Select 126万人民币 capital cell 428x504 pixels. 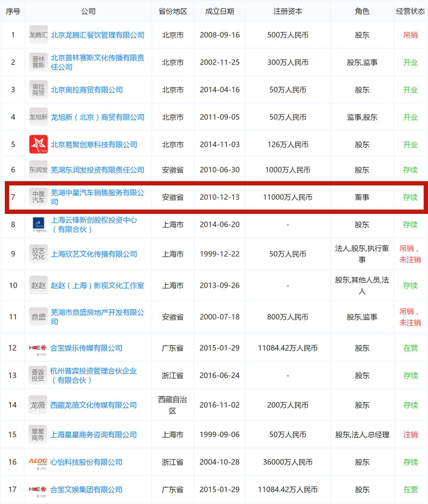[x=288, y=144]
